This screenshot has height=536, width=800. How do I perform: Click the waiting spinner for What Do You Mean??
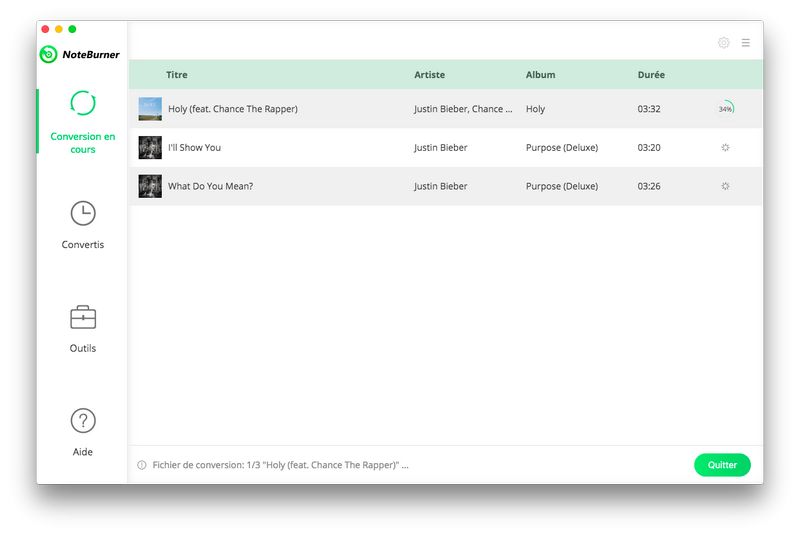tap(725, 186)
